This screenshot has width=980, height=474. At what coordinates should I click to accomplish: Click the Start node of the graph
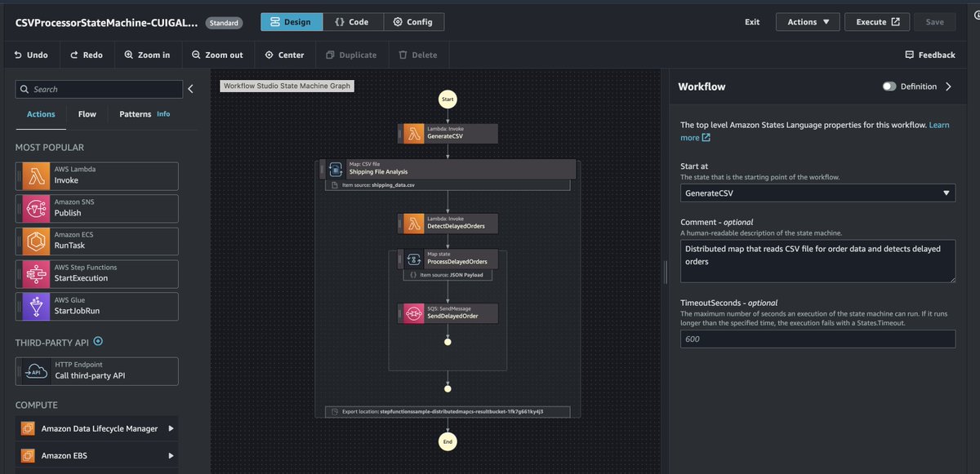(447, 99)
